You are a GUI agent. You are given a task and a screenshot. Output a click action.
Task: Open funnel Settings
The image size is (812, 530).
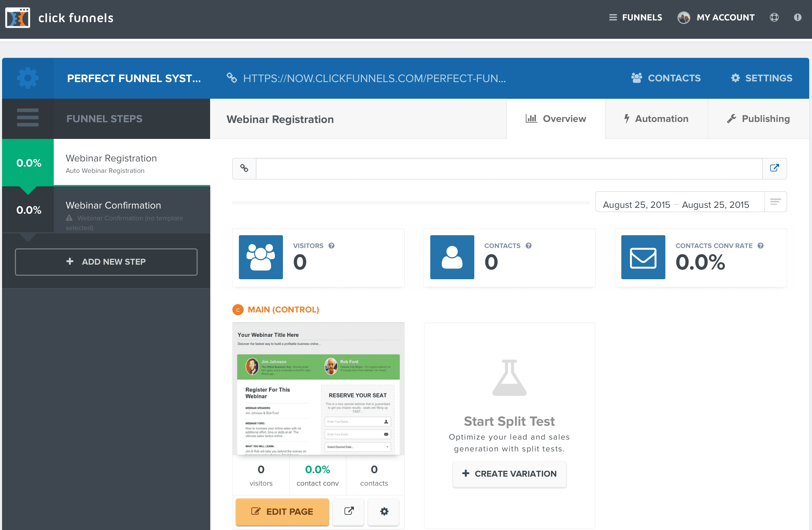point(762,78)
